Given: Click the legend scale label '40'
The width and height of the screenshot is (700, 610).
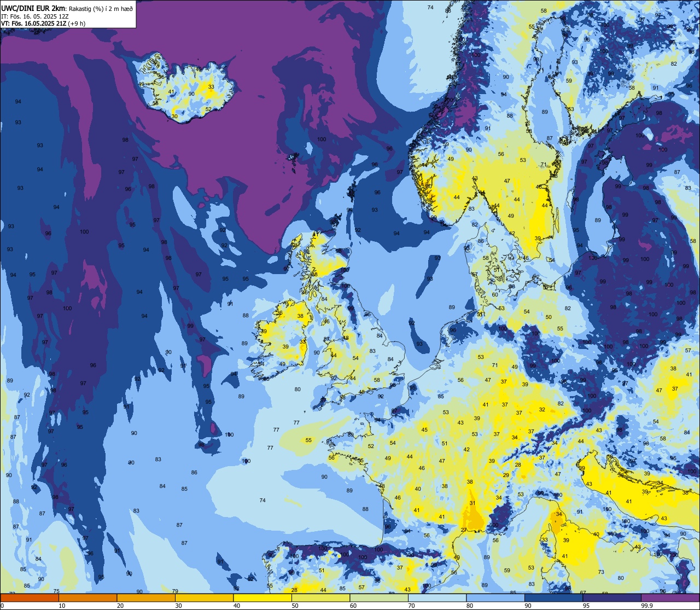Looking at the screenshot, I should coord(237,606).
